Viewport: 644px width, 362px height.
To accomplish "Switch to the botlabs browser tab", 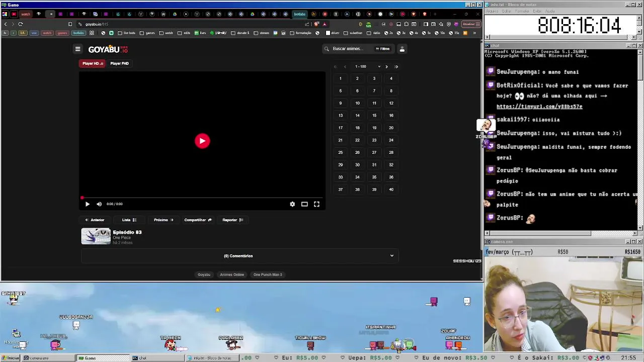I will 300,14.
